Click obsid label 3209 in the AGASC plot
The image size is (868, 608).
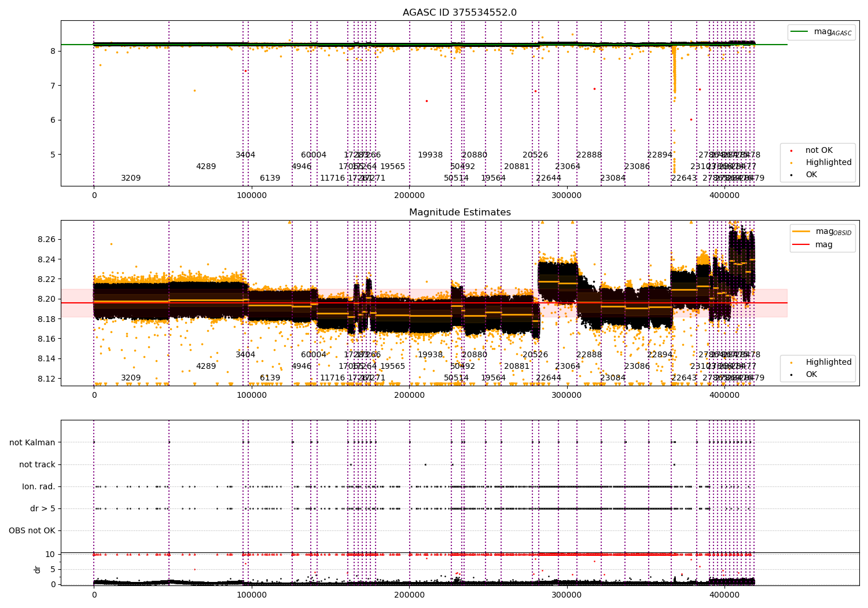pyautogui.click(x=131, y=178)
